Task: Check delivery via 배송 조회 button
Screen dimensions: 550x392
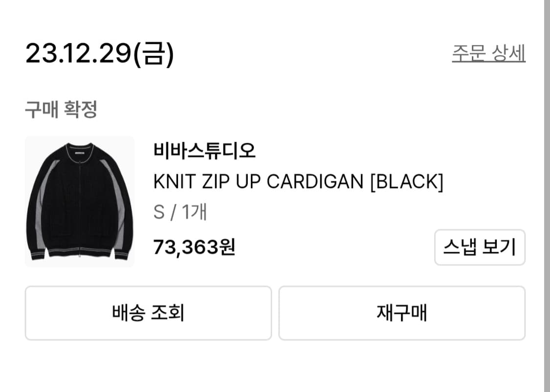Action: [x=148, y=313]
